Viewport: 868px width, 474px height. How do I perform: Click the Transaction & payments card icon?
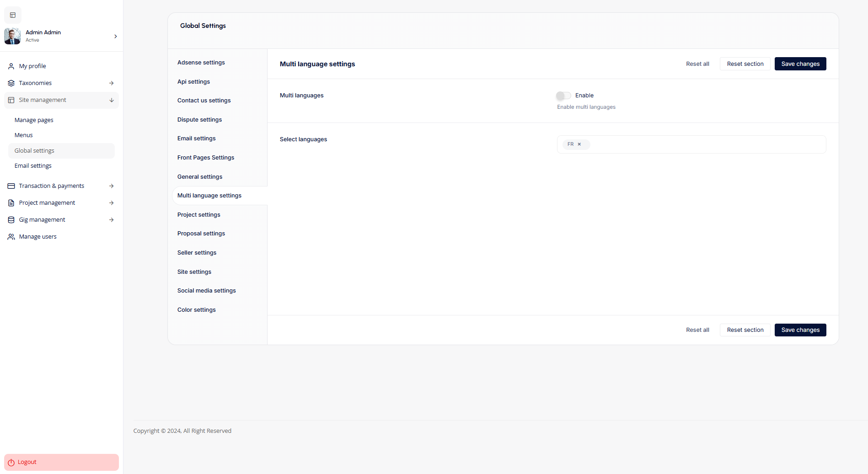coord(11,186)
